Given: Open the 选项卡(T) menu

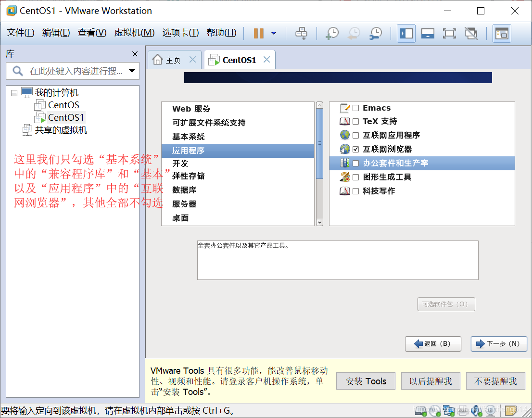Looking at the screenshot, I should tap(180, 33).
